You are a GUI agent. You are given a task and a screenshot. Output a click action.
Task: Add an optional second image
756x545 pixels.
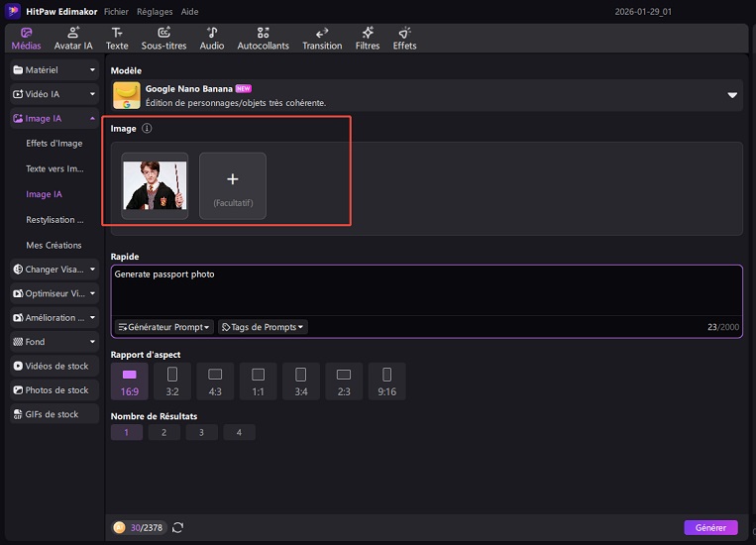click(x=233, y=185)
